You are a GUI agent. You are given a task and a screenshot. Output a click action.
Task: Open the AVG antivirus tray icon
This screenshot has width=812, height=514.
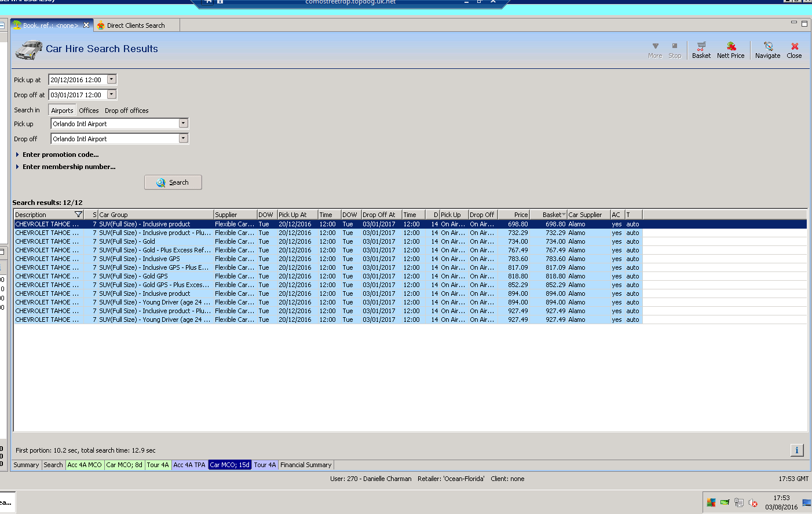click(711, 502)
